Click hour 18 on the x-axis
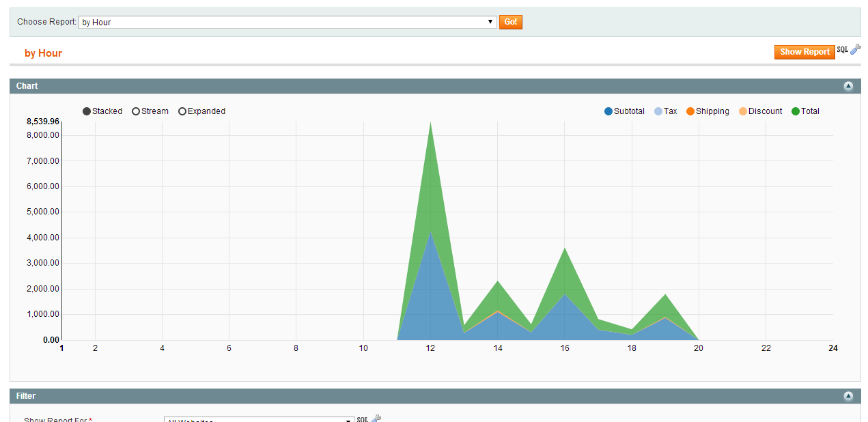Viewport: 868px width, 422px height. point(632,348)
